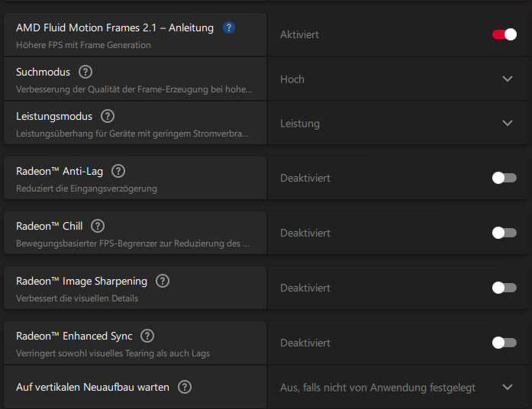
Task: Select 'Reduziert die Eingangsverzögerung' description
Action: point(86,188)
